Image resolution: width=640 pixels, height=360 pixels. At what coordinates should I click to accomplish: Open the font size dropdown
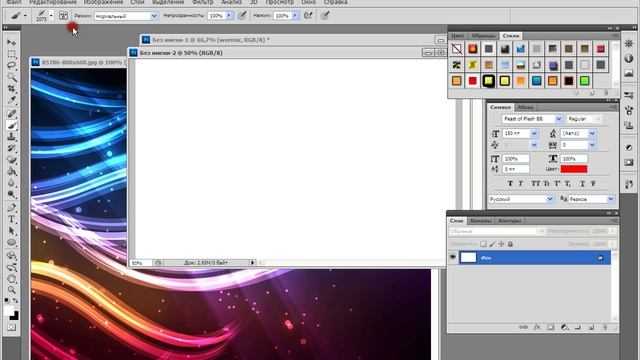534,133
